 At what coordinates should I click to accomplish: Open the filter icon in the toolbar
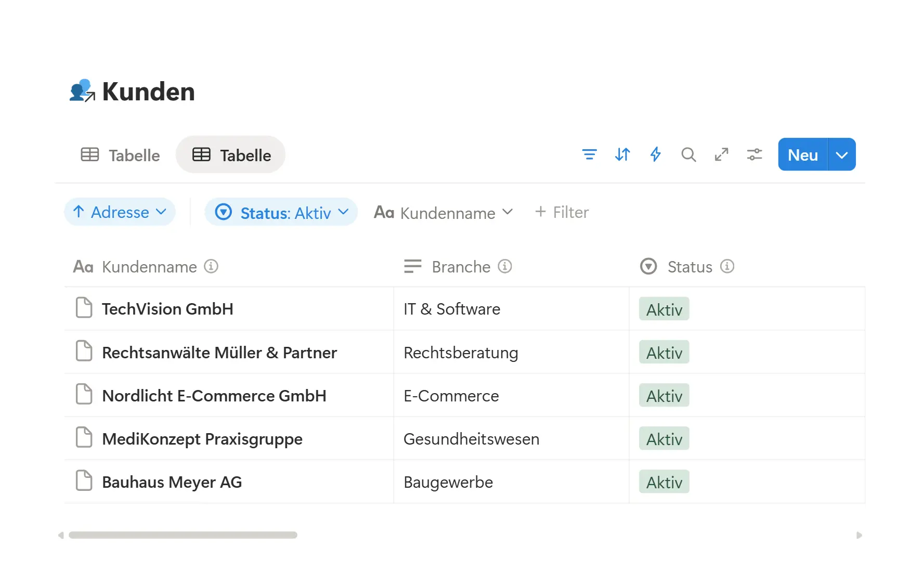coord(589,154)
